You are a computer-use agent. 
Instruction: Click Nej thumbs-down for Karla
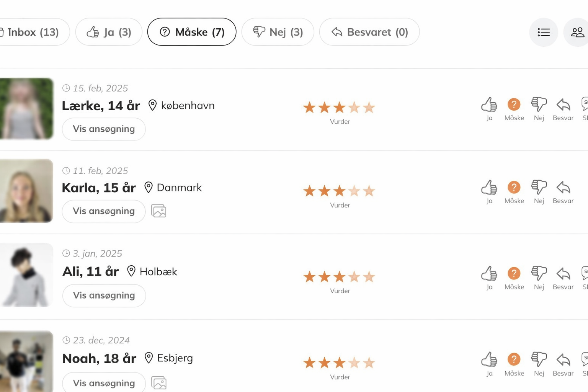pos(539,188)
